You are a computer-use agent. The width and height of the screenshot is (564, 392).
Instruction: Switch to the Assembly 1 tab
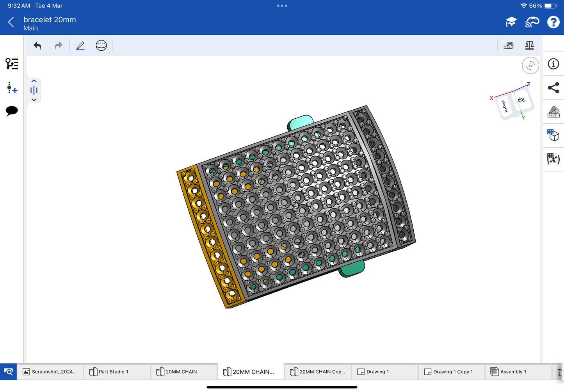click(513, 372)
